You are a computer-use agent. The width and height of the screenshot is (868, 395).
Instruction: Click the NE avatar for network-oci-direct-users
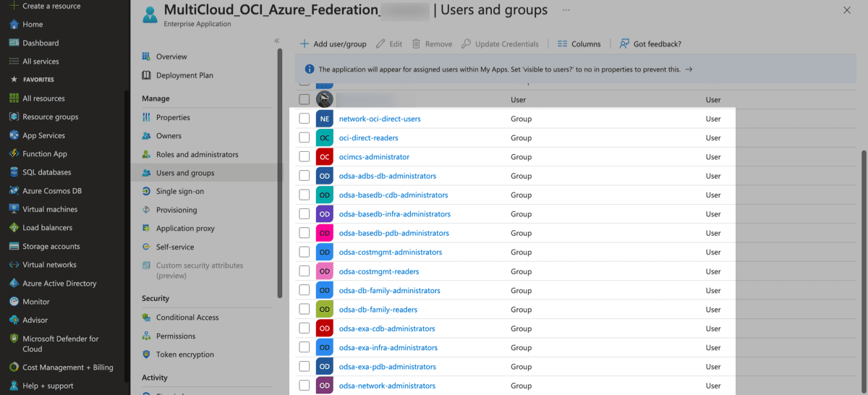tap(325, 119)
